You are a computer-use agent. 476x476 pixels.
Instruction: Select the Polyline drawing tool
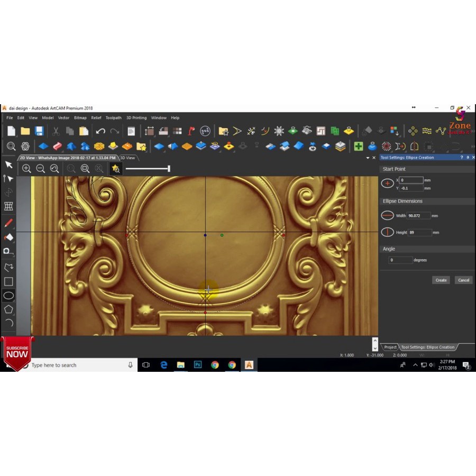(x=8, y=268)
